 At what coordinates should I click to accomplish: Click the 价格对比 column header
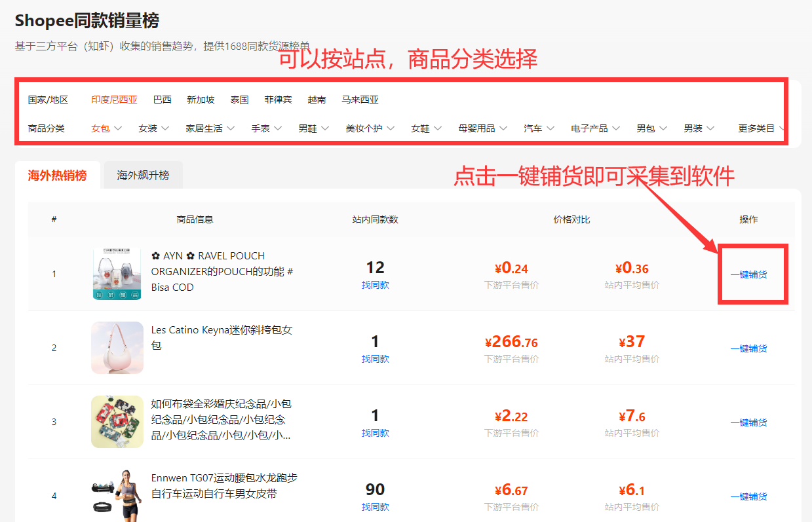[571, 219]
